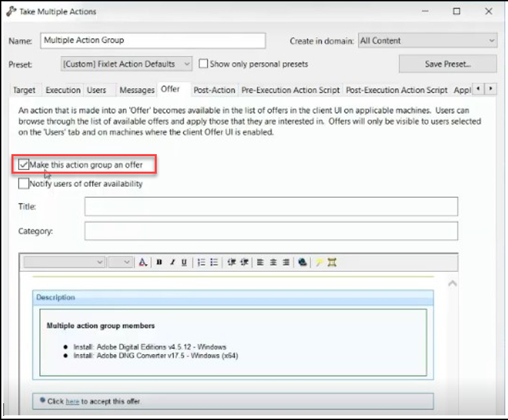Click the up chevron beside description area
The height and width of the screenshot is (420, 508).
452,283
